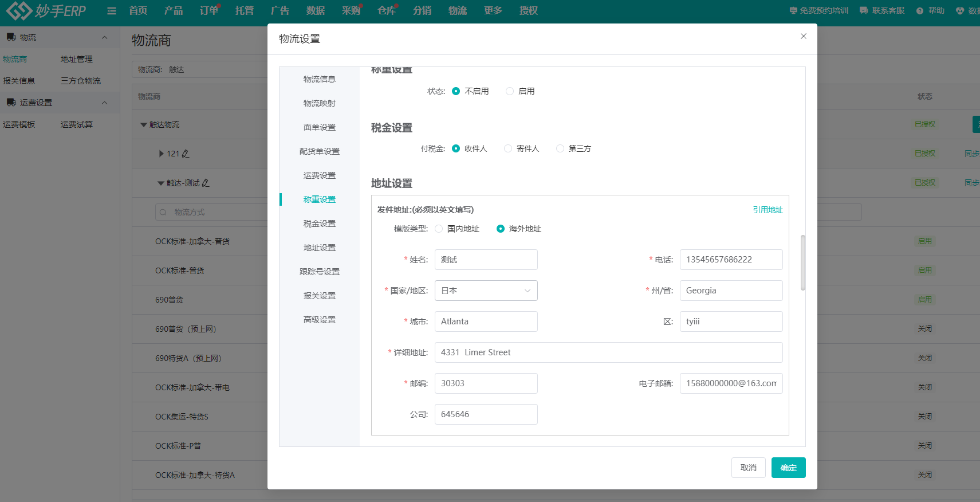Click the 公司 field containing 645646
This screenshot has height=502, width=980.
tap(486, 414)
